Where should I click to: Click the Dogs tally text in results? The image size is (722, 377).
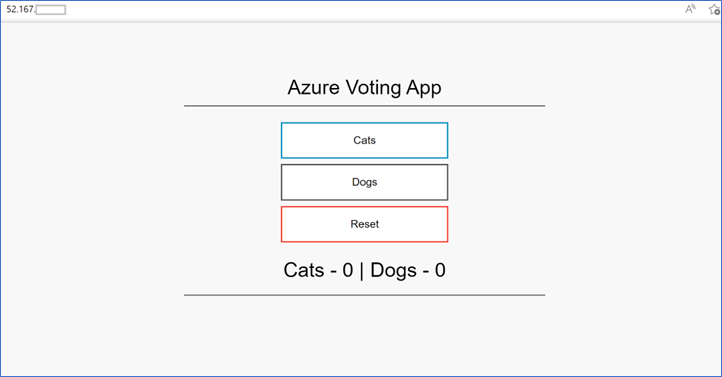pos(408,270)
